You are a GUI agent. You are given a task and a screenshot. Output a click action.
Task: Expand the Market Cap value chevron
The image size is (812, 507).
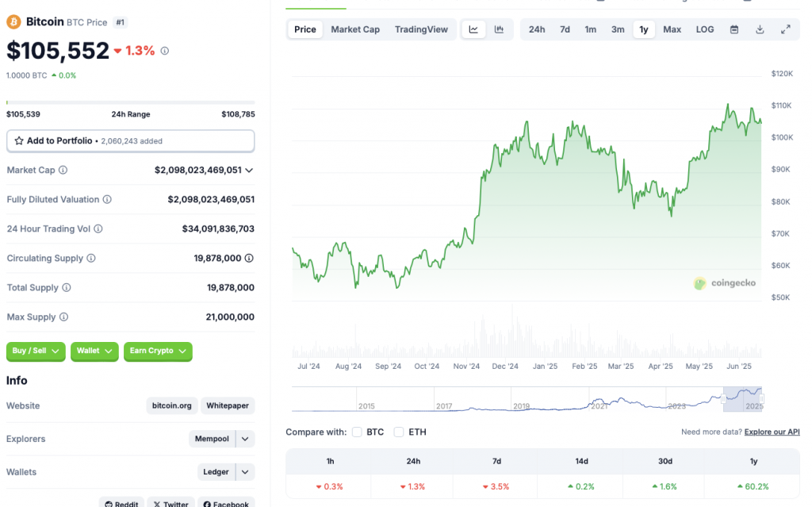249,171
